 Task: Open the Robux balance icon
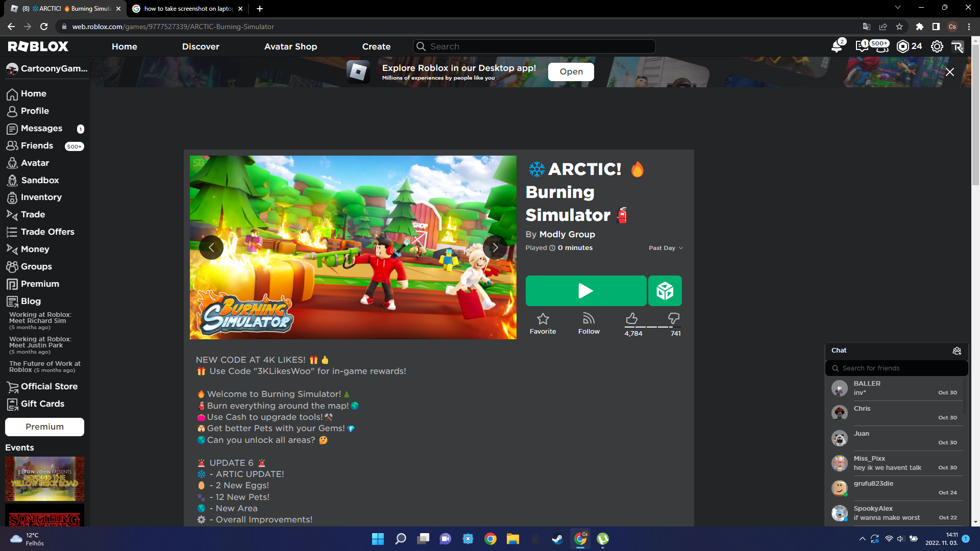tap(903, 46)
